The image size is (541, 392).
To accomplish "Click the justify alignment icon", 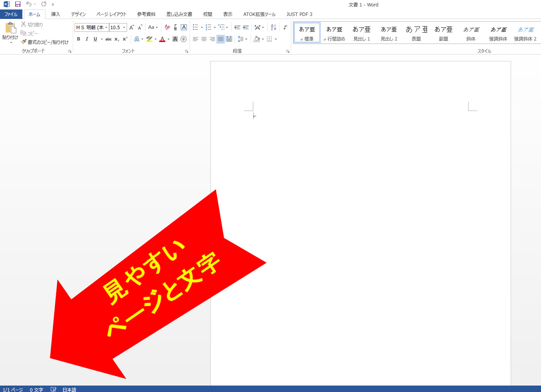I will point(221,39).
